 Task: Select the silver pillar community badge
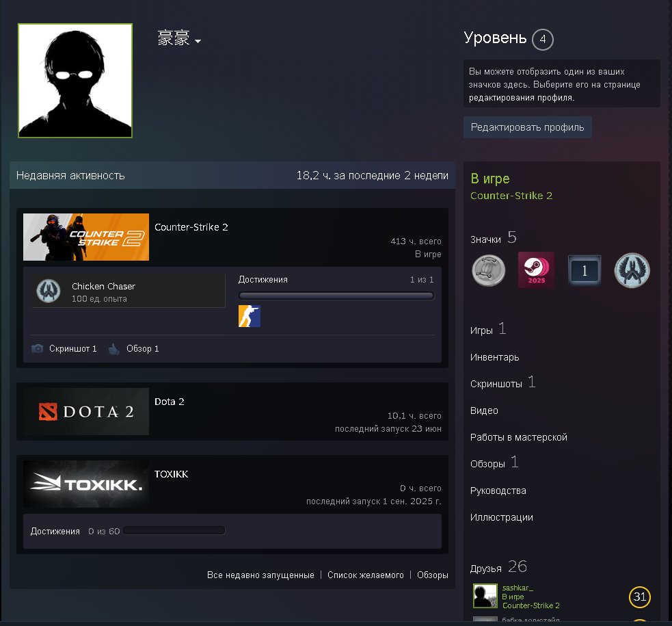click(489, 270)
